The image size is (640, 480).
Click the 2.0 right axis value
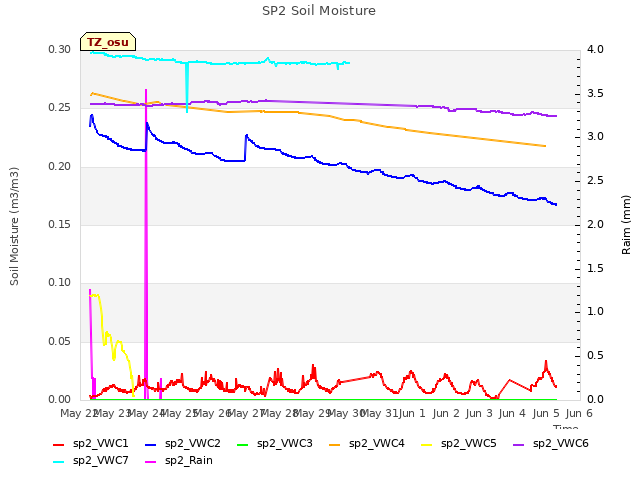[x=596, y=224]
